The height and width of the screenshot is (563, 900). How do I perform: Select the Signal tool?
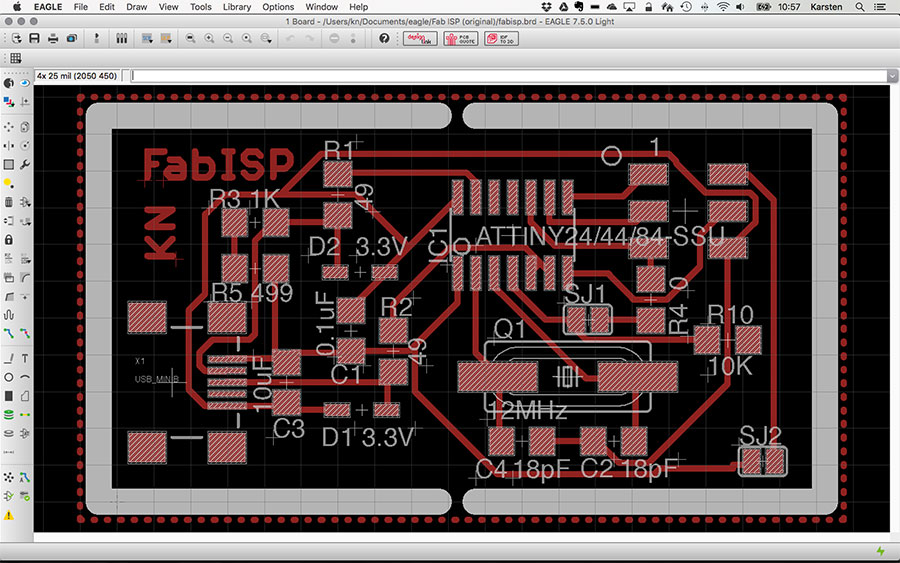point(25,414)
